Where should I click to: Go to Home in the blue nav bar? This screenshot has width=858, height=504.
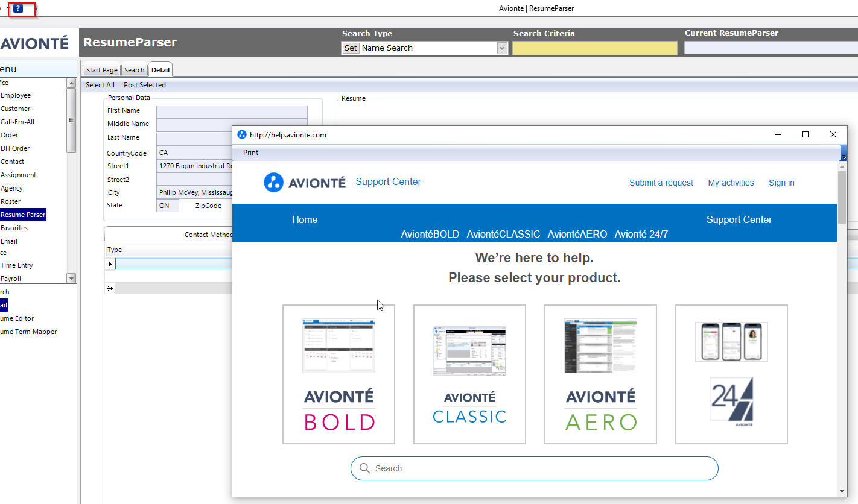pyautogui.click(x=305, y=220)
